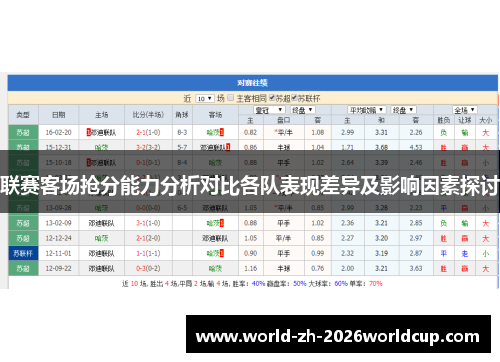The image size is (500, 362).
Task: Select the *平/半 handicap in the 16-02-20 row
Action: click(284, 132)
